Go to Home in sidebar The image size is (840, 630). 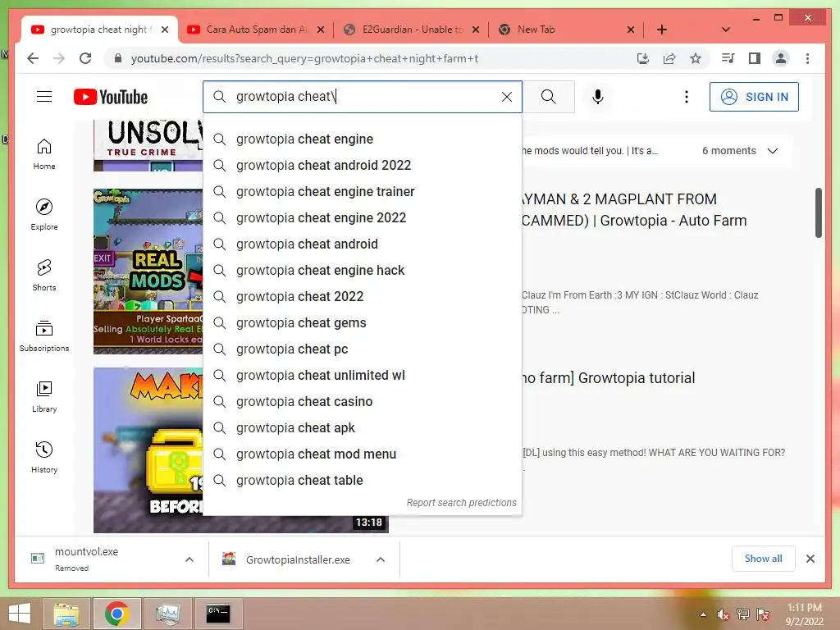click(44, 154)
